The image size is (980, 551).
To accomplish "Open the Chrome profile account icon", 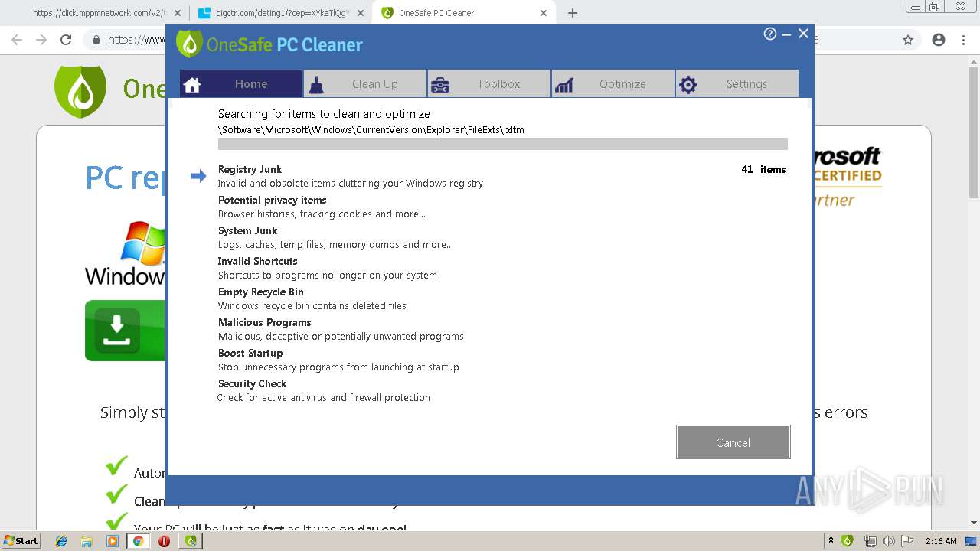I will point(939,40).
